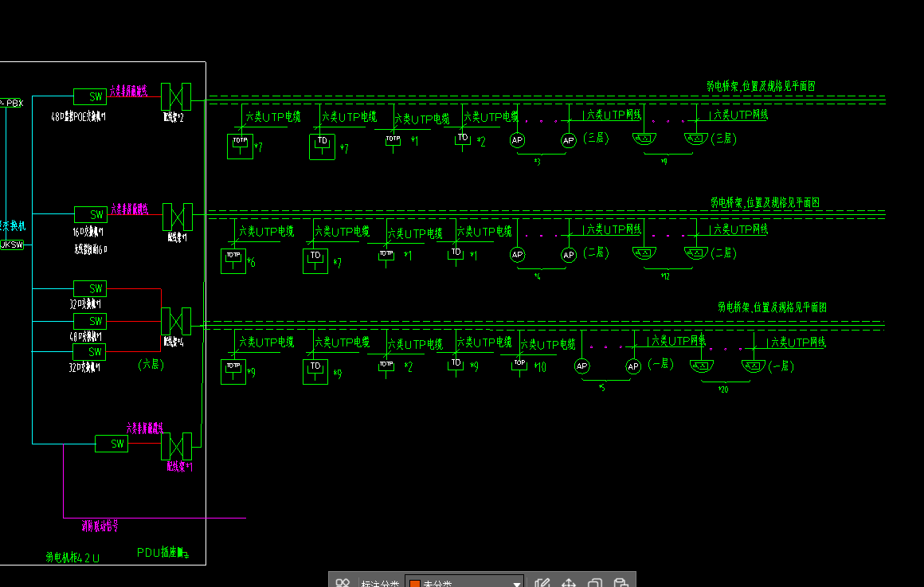This screenshot has width=924, height=587.
Task: Click the 标注分类 label in bottom toolbar
Action: (x=379, y=583)
